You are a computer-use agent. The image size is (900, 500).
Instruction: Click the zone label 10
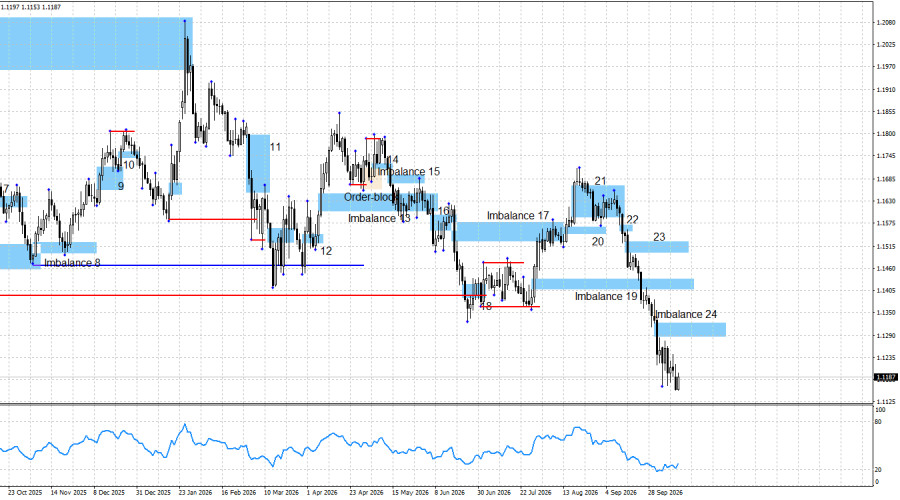(129, 165)
